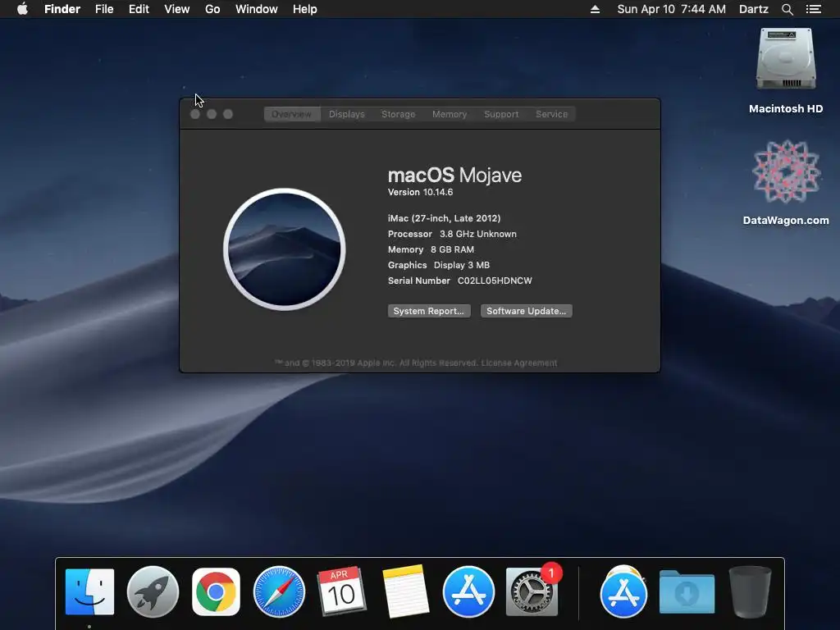Open App Store icon right of Dock divider
840x630 pixels.
[x=623, y=592]
